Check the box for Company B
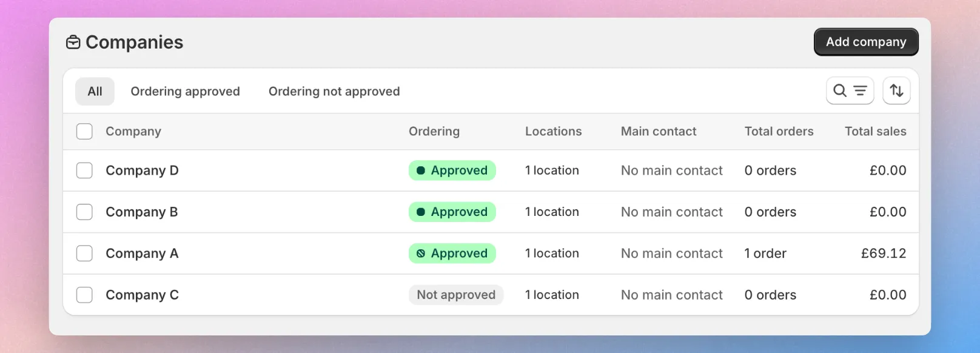The width and height of the screenshot is (980, 353). pos(84,212)
